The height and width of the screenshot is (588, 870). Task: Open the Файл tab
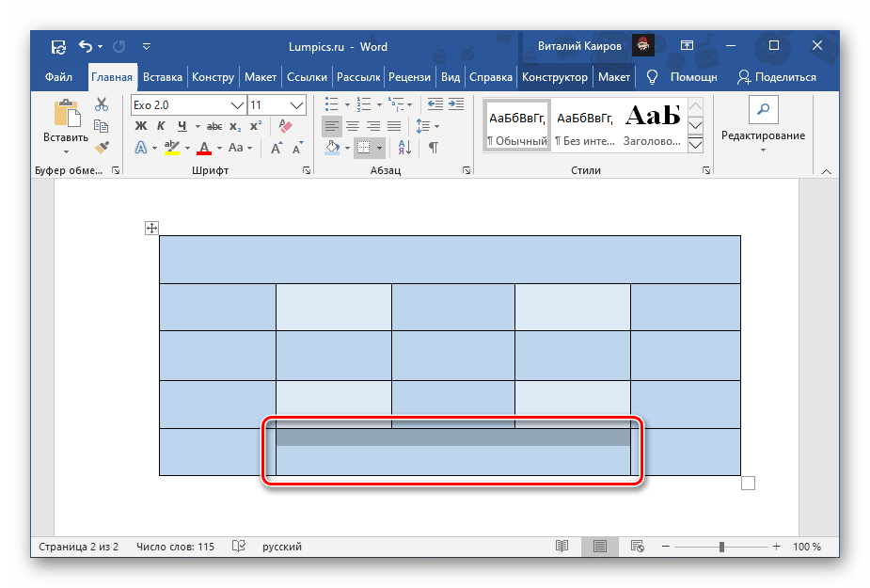59,77
